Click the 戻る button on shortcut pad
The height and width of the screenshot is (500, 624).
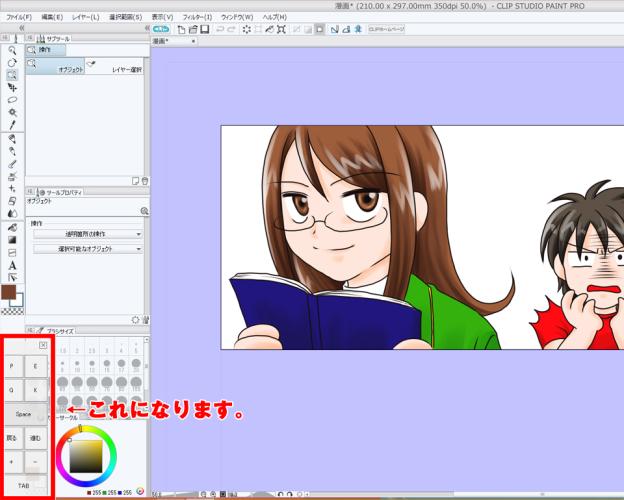12,438
